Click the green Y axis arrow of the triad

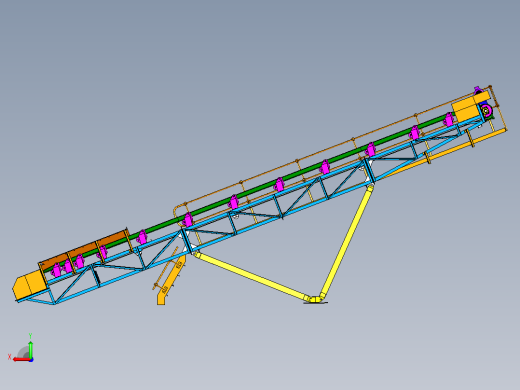click(x=31, y=350)
